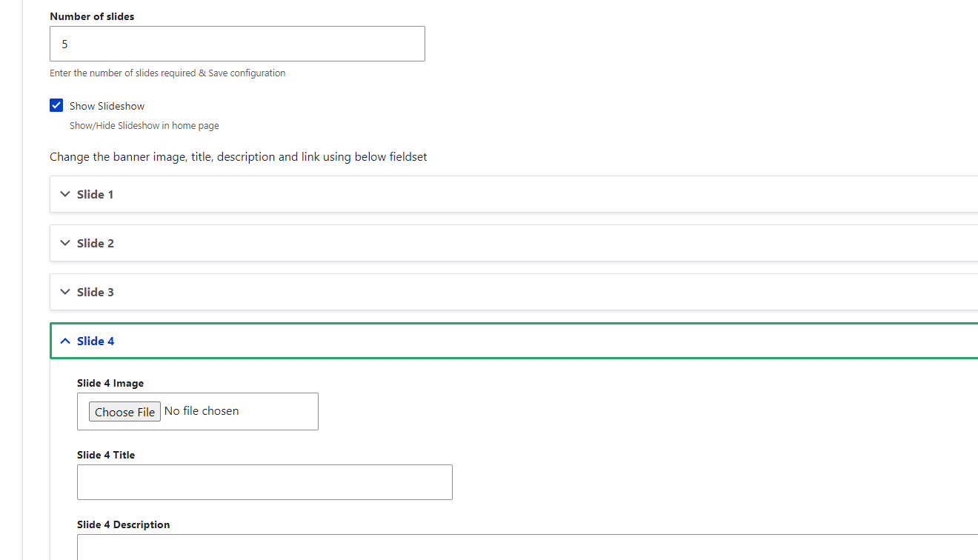Select the Slide 4 heading link
The width and height of the screenshot is (978, 560).
tap(95, 341)
